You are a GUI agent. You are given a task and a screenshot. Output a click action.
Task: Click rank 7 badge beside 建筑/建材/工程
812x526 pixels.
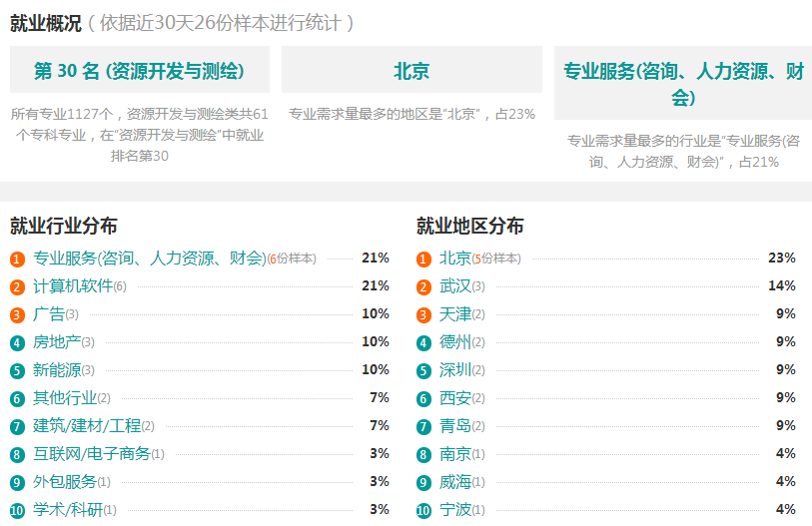coord(17,426)
